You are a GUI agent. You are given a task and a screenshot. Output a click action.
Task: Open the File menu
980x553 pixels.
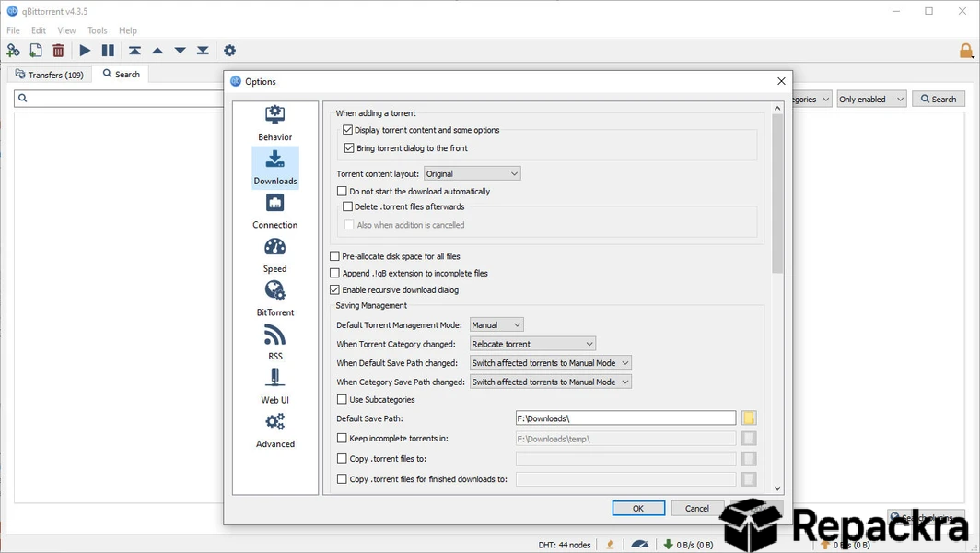coord(13,30)
